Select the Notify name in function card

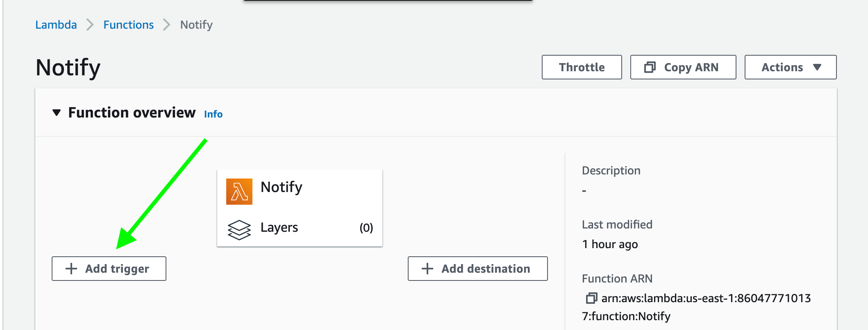click(x=282, y=187)
